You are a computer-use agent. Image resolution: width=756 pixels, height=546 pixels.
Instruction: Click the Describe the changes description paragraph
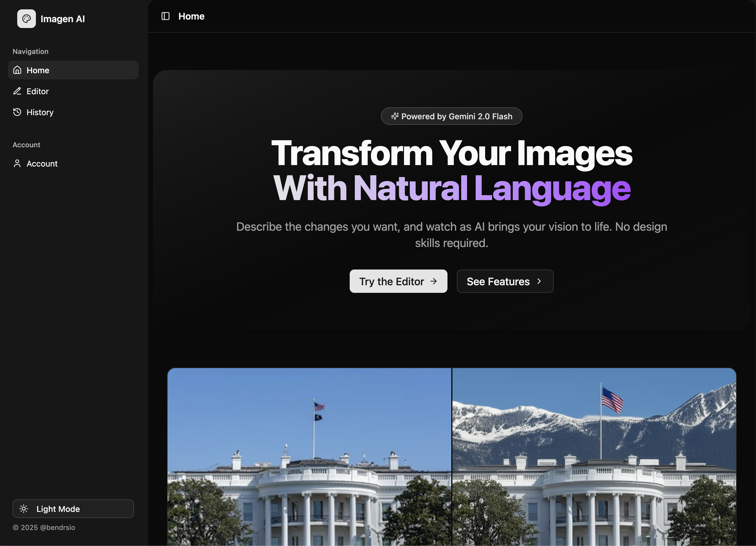tap(452, 235)
